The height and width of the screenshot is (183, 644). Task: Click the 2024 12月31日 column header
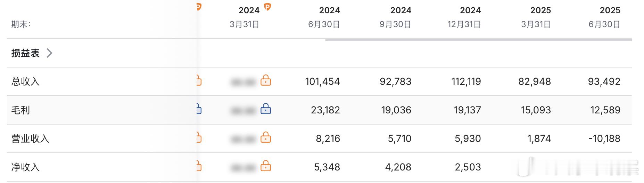click(x=464, y=17)
